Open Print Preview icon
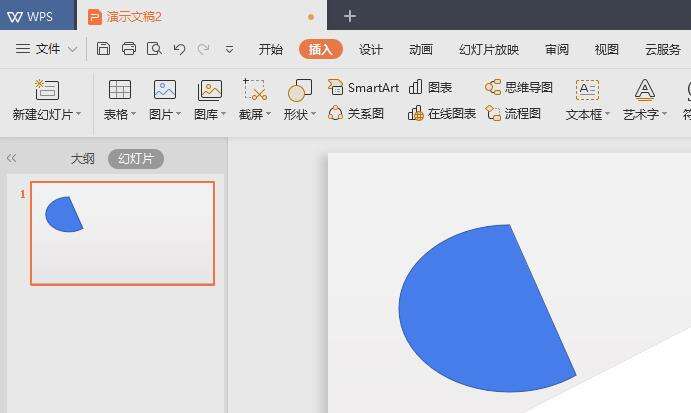Image resolution: width=691 pixels, height=413 pixels. click(154, 48)
